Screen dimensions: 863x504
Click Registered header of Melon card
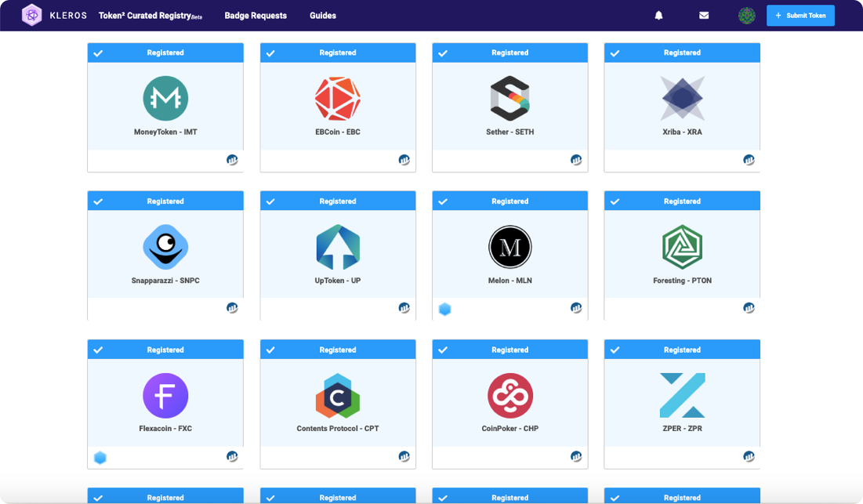pyautogui.click(x=510, y=201)
